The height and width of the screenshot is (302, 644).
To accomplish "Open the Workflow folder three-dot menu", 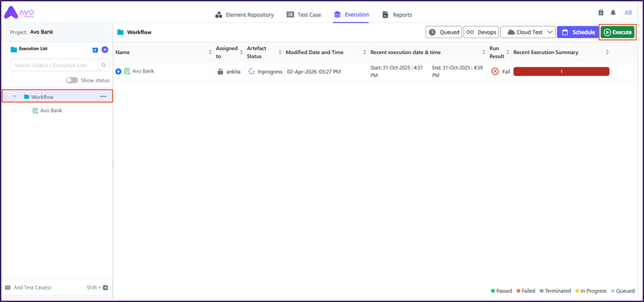I will pyautogui.click(x=103, y=97).
